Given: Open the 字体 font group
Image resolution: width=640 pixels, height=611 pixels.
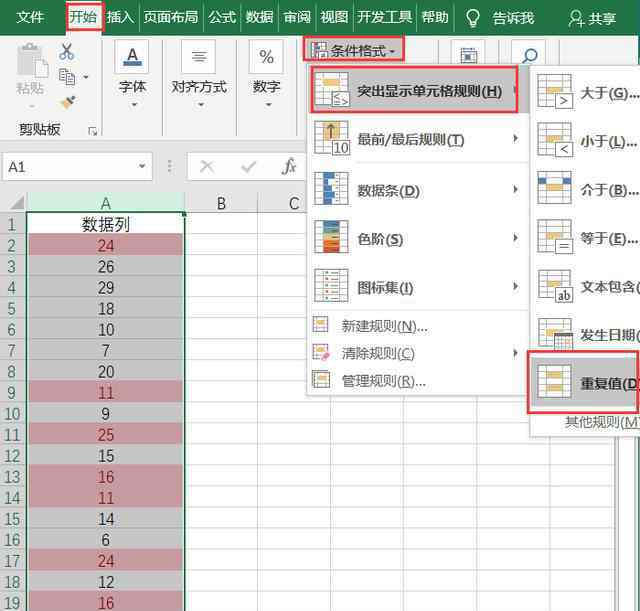Looking at the screenshot, I should (x=132, y=70).
